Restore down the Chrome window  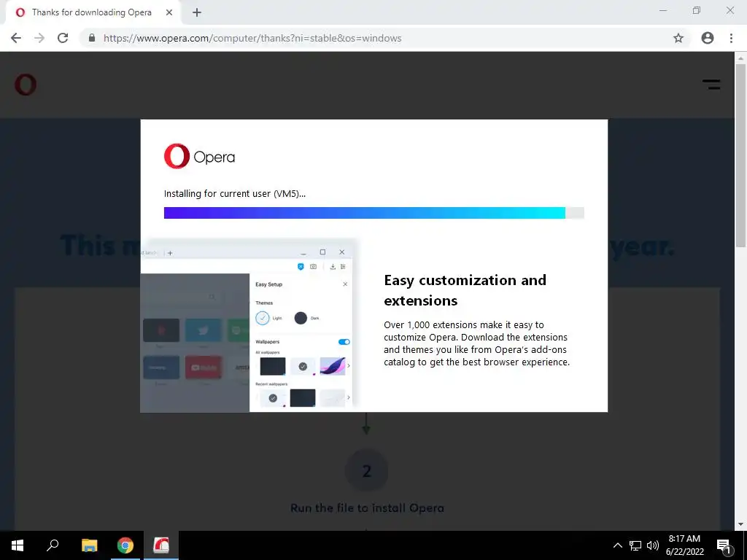tap(697, 10)
